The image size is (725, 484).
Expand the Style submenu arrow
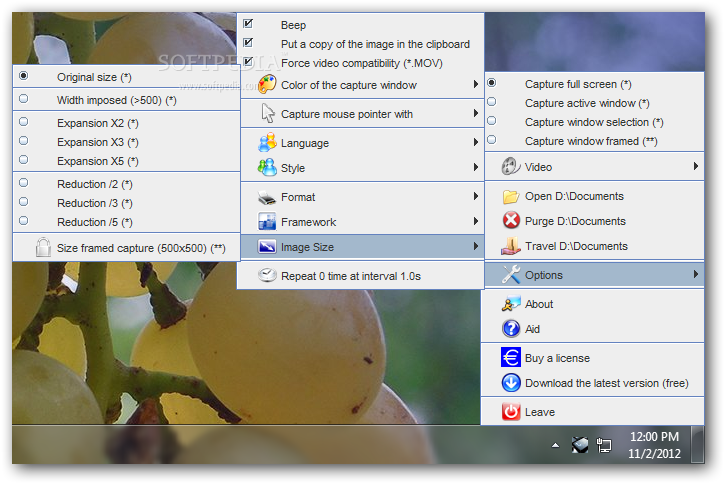click(x=475, y=167)
